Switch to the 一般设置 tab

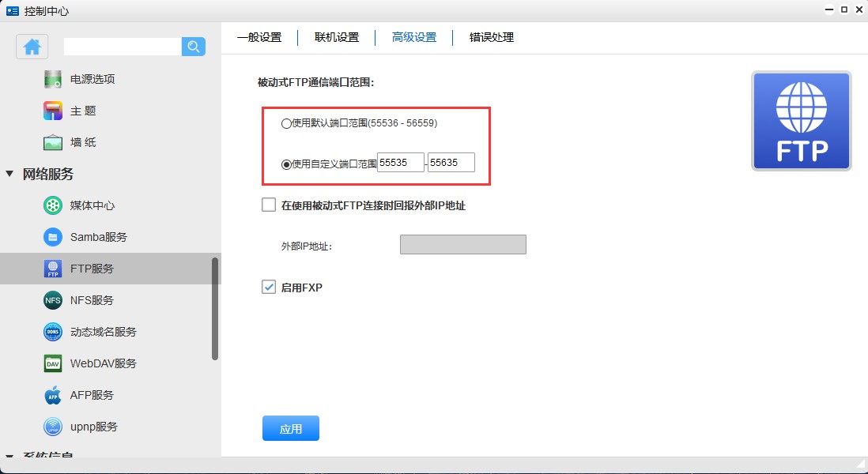point(259,37)
